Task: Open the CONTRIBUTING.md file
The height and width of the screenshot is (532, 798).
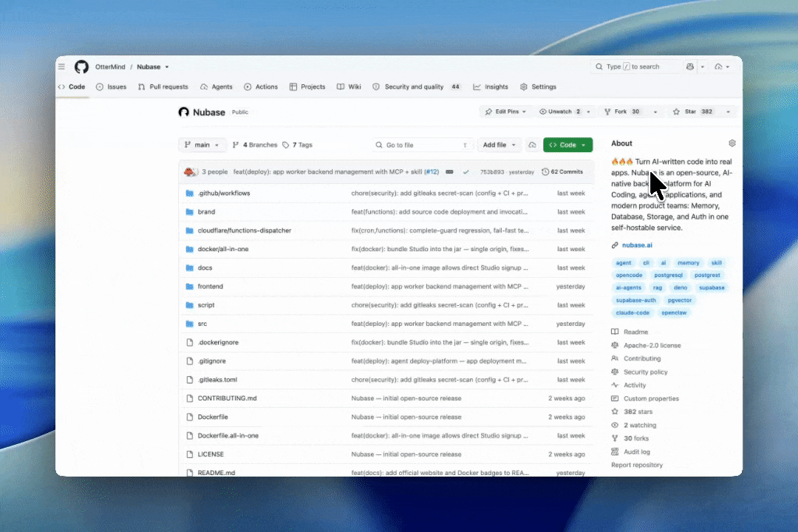Action: [x=227, y=398]
